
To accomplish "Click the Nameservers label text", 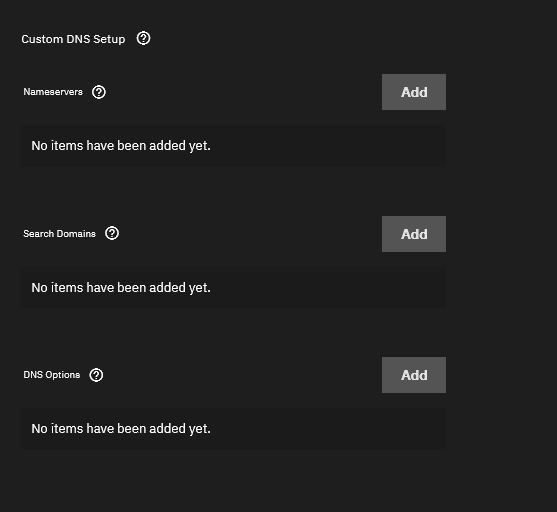I will click(x=53, y=92).
